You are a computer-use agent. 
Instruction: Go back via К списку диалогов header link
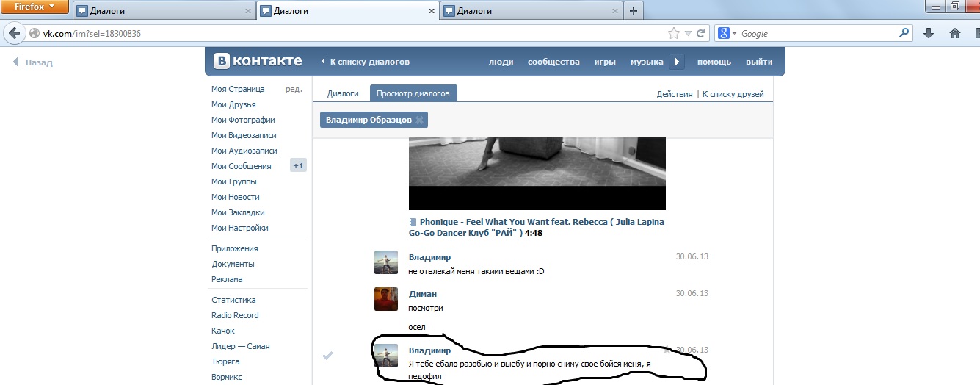[366, 62]
